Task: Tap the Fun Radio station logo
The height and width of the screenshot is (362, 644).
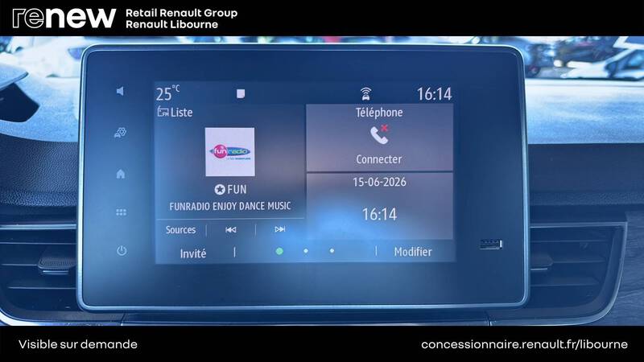Action: click(x=230, y=152)
